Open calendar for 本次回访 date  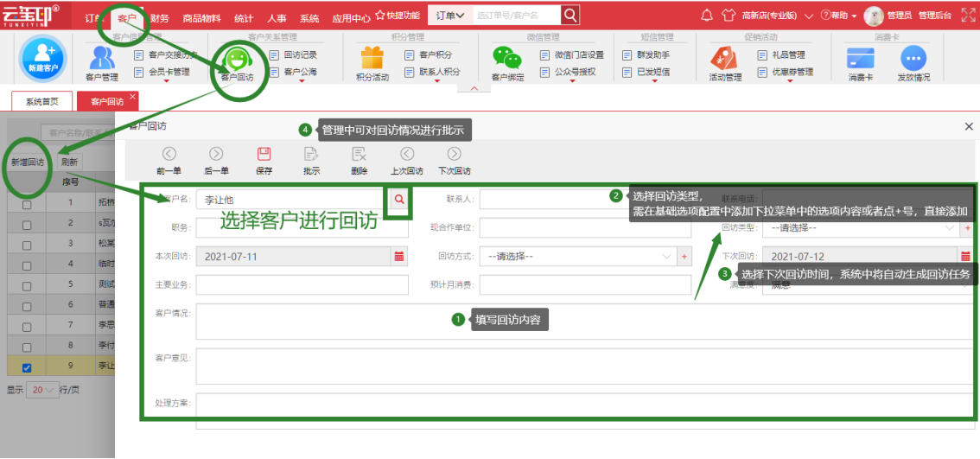click(399, 256)
